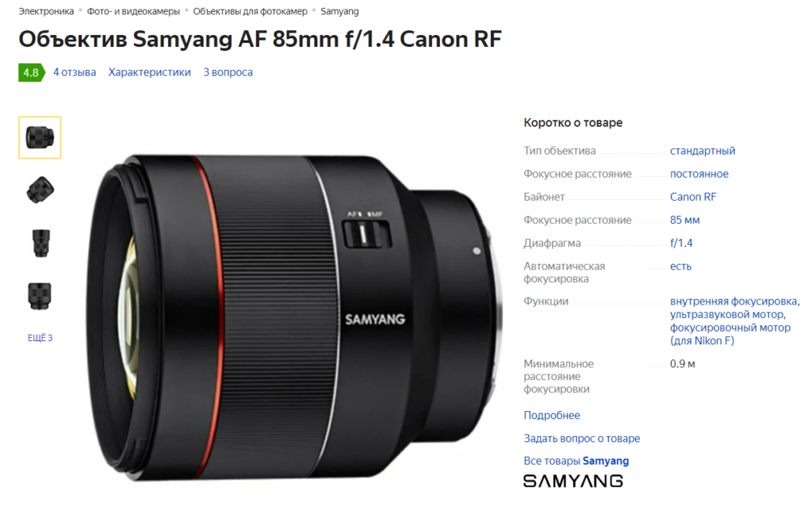Image resolution: width=812 pixels, height=518 pixels.
Task: Open the 3 вопроса questions link
Action: [x=228, y=72]
